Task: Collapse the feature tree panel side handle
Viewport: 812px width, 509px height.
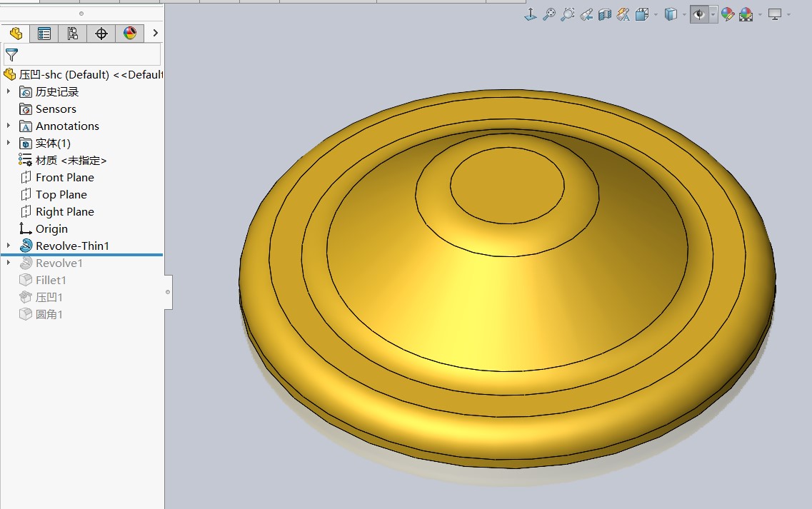Action: coord(168,291)
